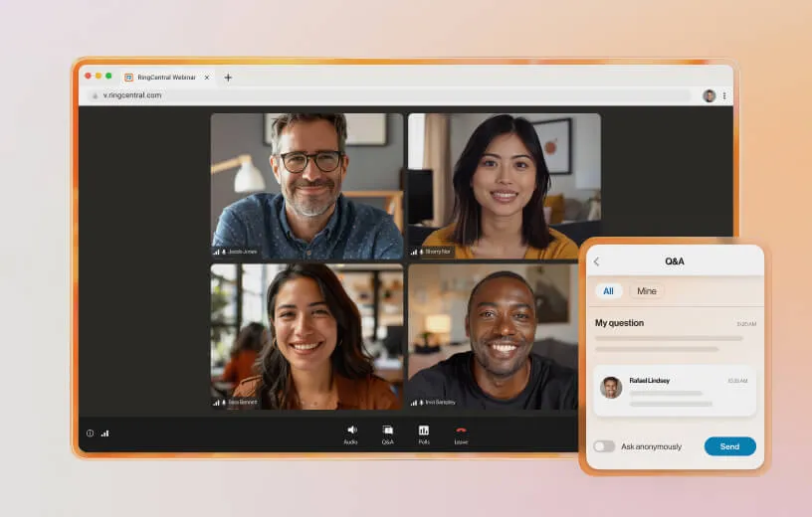Screen dimensions: 812x517
Task: Click signal bars on top-left video tile
Action: 216,252
